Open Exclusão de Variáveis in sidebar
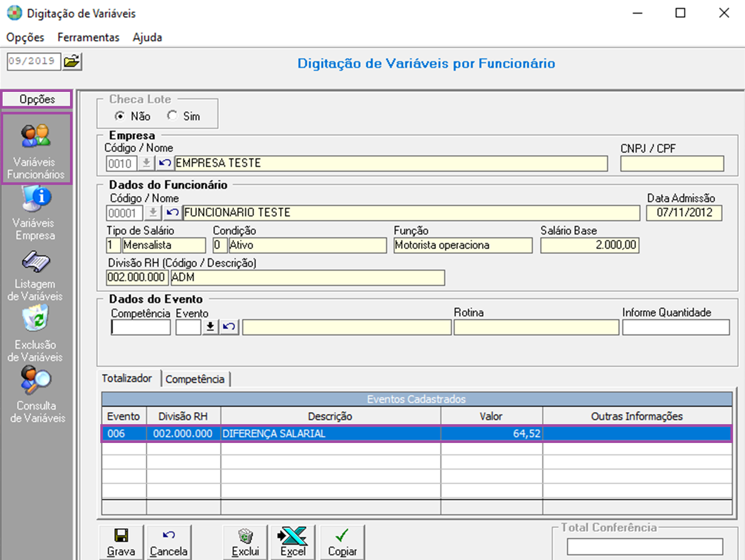 36,334
